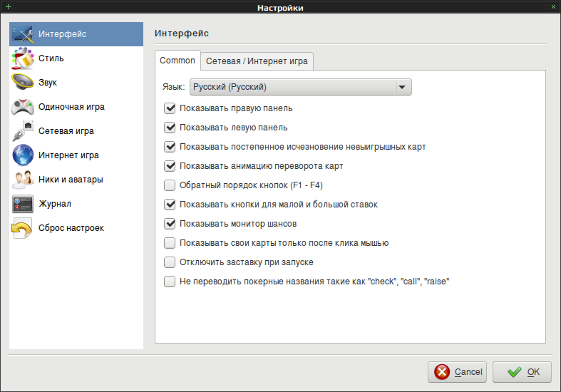Viewport: 561px width, 392px height.
Task: Enable Обратный порядок кнопок (F1 - F4)
Action: (x=170, y=185)
